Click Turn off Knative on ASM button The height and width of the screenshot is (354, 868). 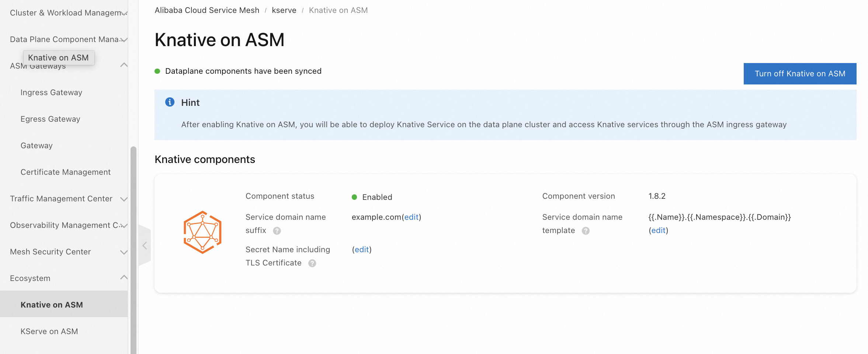[800, 74]
